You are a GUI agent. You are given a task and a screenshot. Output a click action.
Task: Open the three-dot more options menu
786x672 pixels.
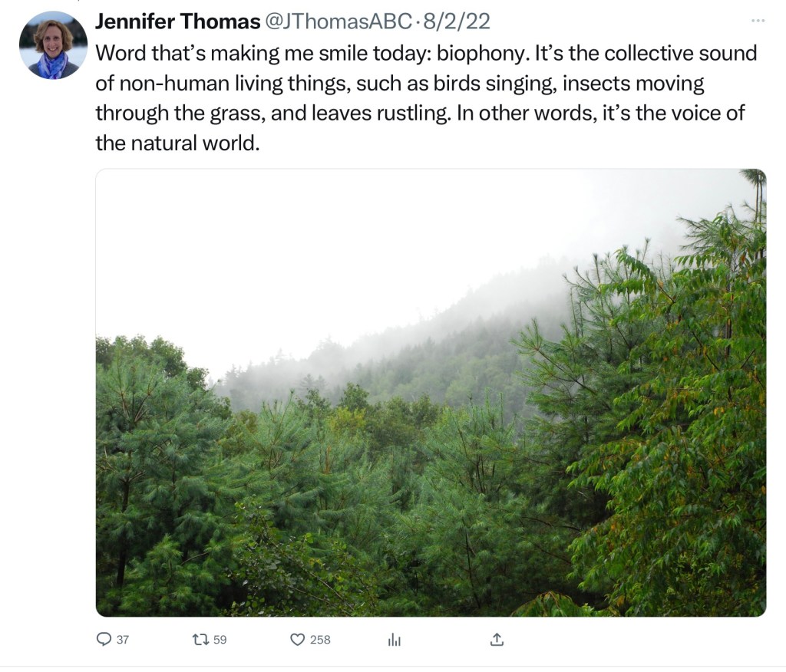(758, 20)
